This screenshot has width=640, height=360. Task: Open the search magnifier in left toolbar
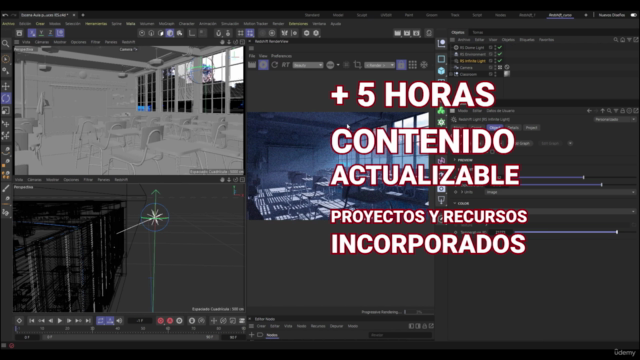[5, 43]
